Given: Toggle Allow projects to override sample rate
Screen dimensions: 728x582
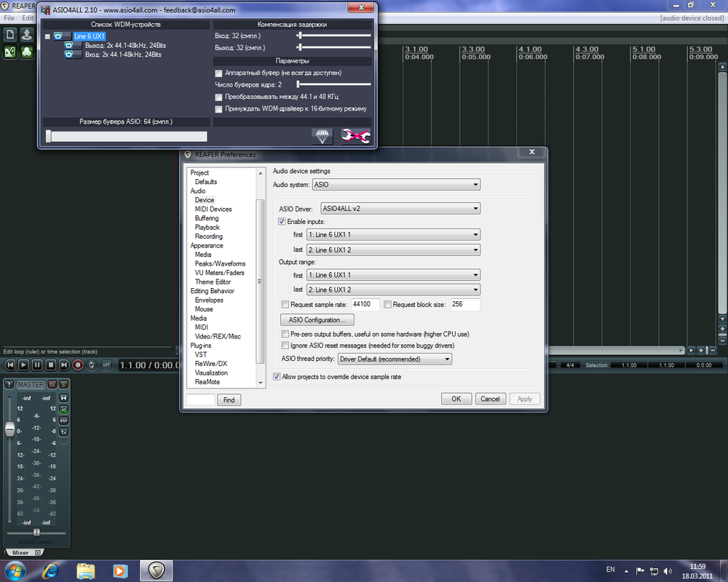Looking at the screenshot, I should point(277,376).
